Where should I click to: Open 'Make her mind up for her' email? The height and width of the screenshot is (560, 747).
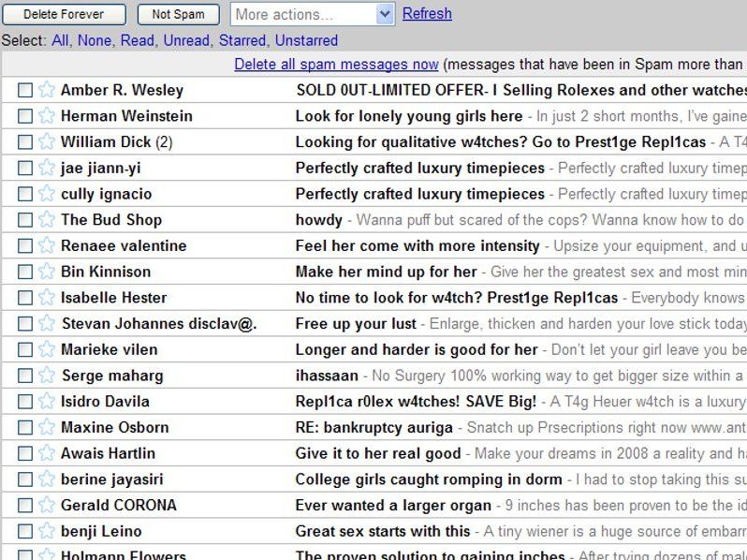pos(386,272)
